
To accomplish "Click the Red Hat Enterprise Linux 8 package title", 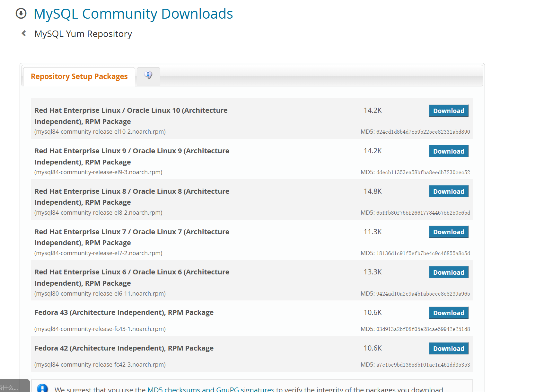I will pos(132,197).
